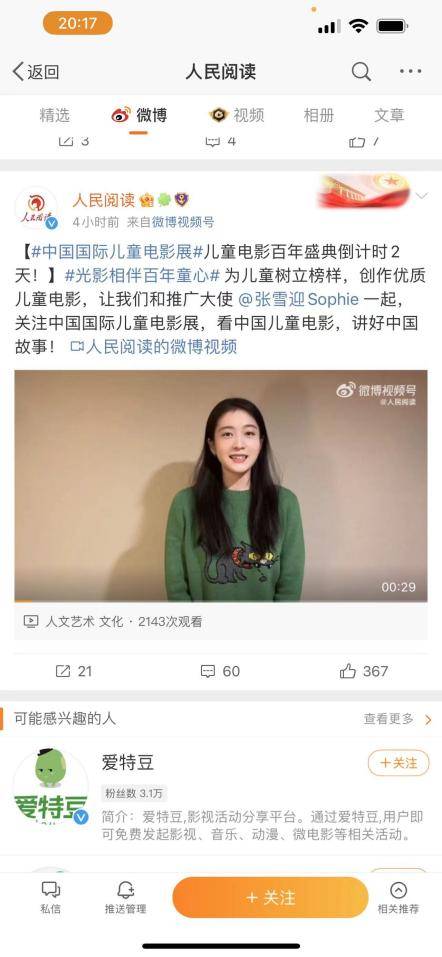This screenshot has width=442, height=957.
Task: Tap the search magnifier icon
Action: (x=361, y=72)
